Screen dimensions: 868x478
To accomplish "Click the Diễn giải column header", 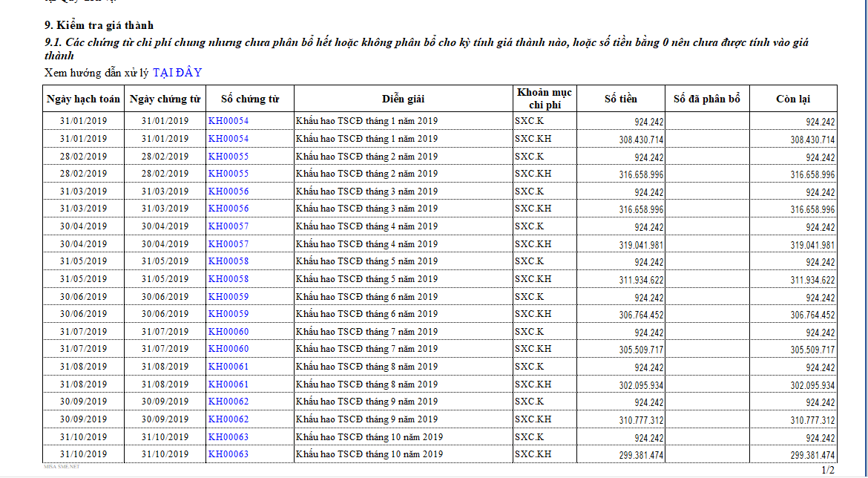I will (x=403, y=99).
